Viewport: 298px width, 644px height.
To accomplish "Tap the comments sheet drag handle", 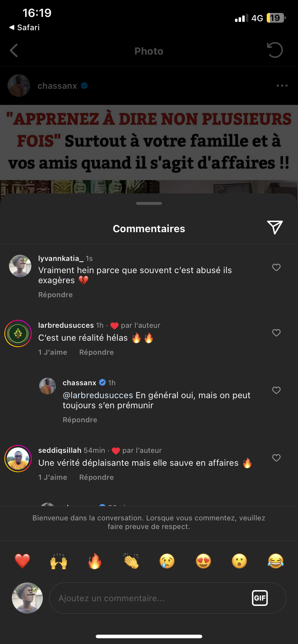I will (149, 203).
